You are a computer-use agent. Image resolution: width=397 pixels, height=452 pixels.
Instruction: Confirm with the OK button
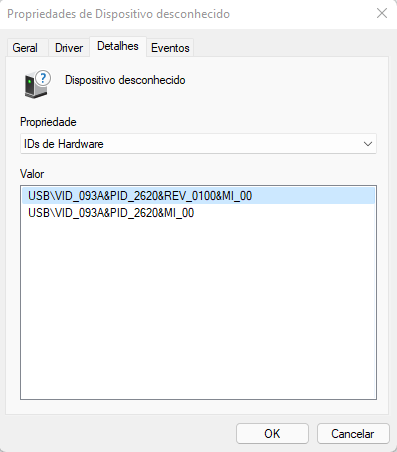(x=272, y=434)
